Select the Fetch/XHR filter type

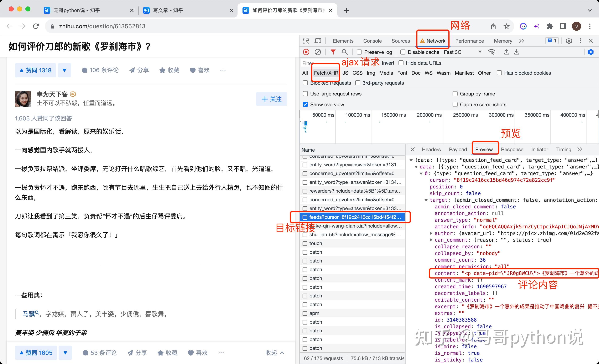(326, 73)
